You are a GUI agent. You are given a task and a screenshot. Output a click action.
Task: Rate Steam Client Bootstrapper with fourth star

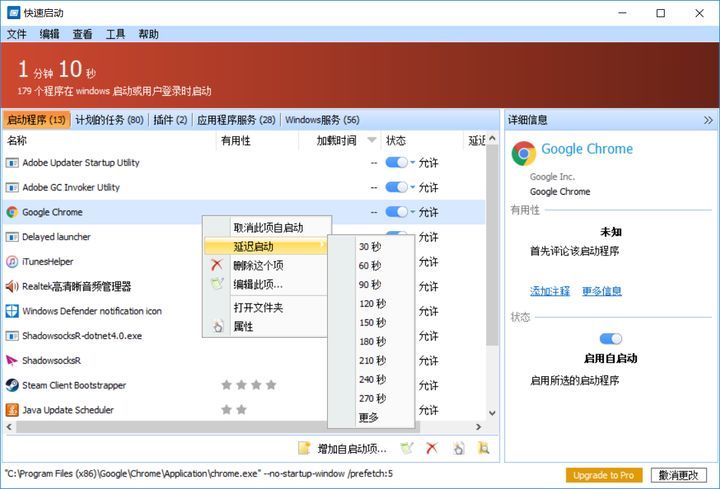(x=270, y=385)
